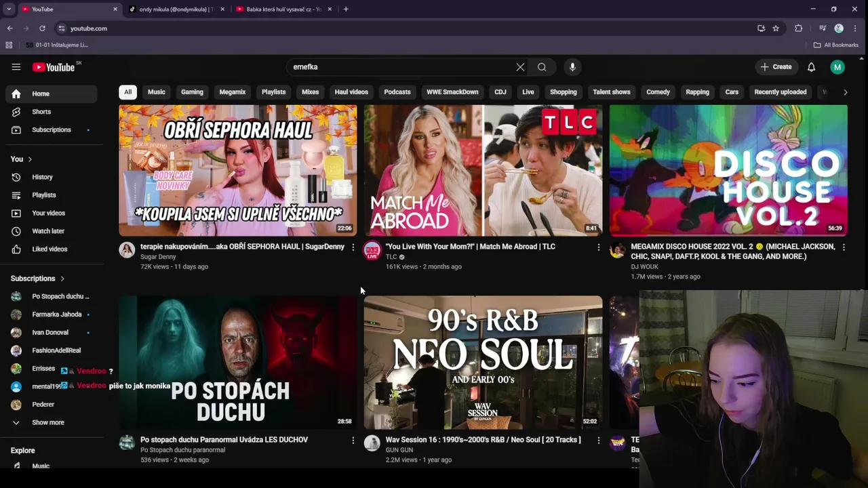Open options menu for Po stopach duchu video
868x488 pixels.
click(353, 441)
